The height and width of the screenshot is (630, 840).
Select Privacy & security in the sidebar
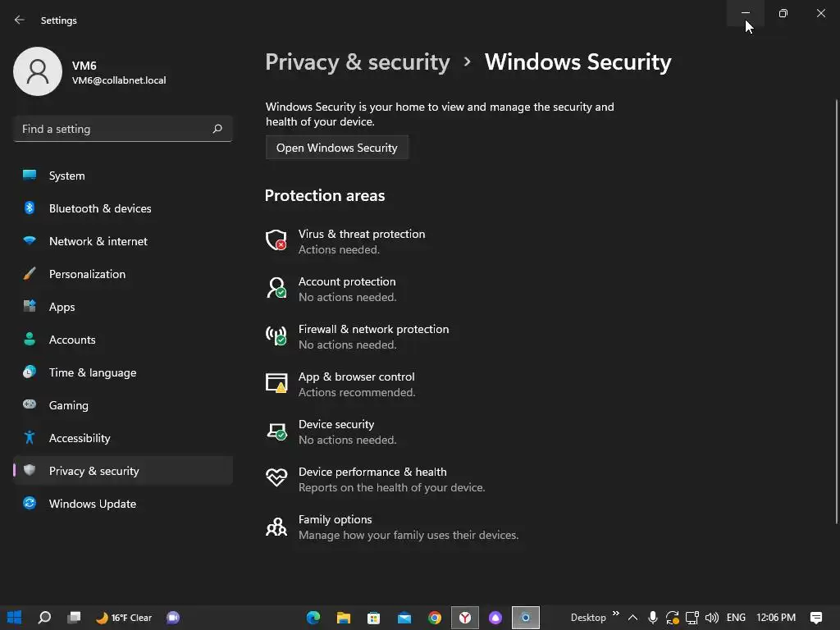pos(123,471)
